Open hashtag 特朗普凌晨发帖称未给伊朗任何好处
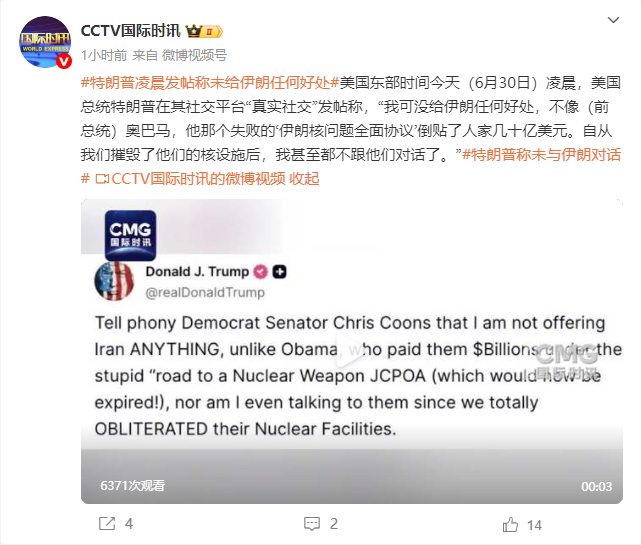 pyautogui.click(x=210, y=83)
